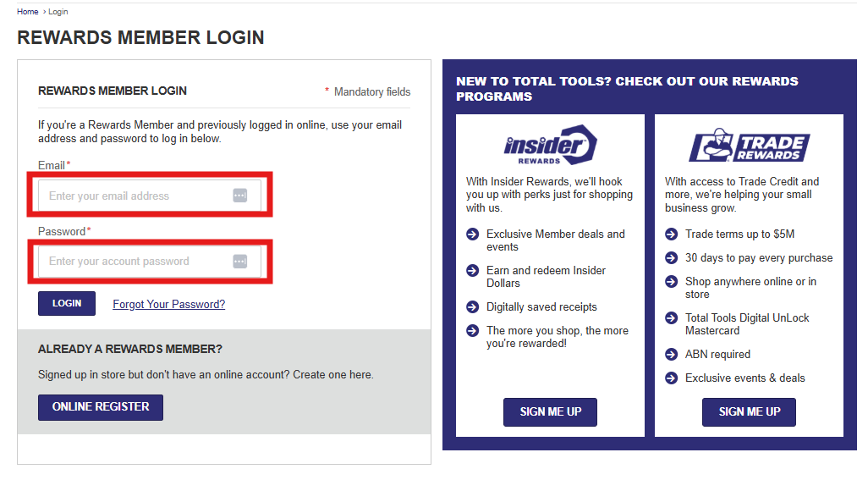Screen dimensions: 868x480
Task: Click the password manager icon in Password field
Action: point(239,262)
